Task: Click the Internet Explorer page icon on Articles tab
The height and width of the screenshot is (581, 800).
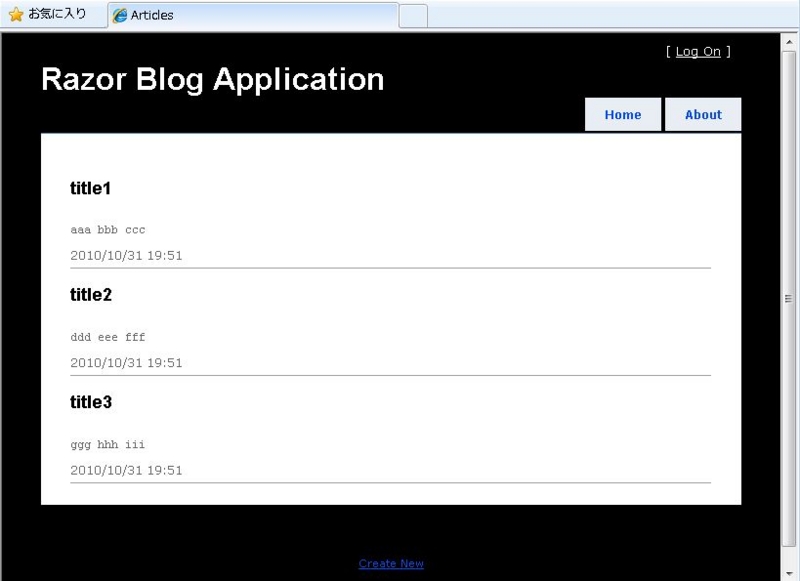Action: pos(121,15)
